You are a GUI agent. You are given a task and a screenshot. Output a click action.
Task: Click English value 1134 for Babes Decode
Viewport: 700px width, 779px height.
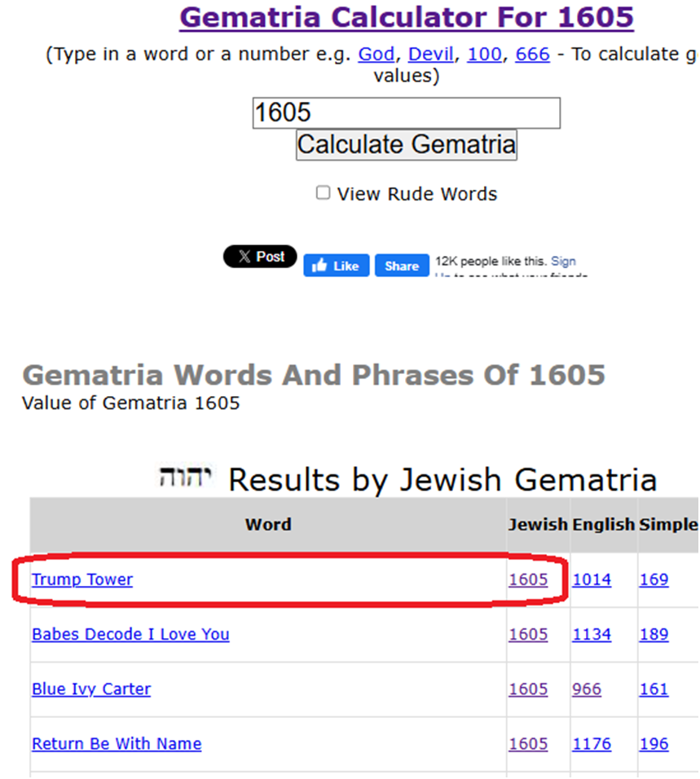coord(592,634)
